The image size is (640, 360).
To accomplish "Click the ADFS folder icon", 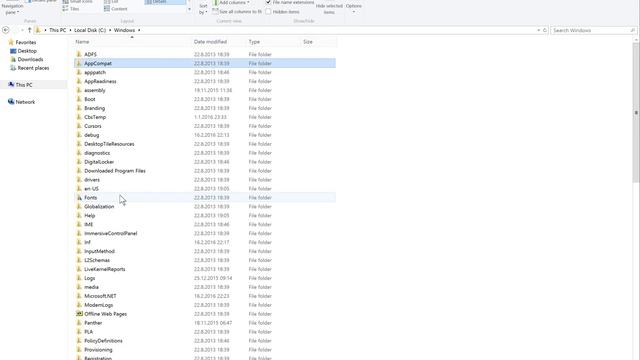I will [79, 54].
